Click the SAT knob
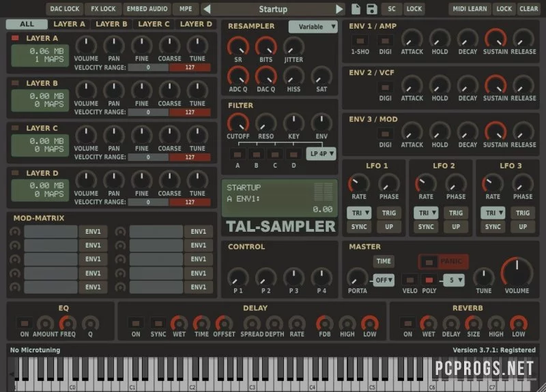This screenshot has height=392, width=546. [321, 76]
